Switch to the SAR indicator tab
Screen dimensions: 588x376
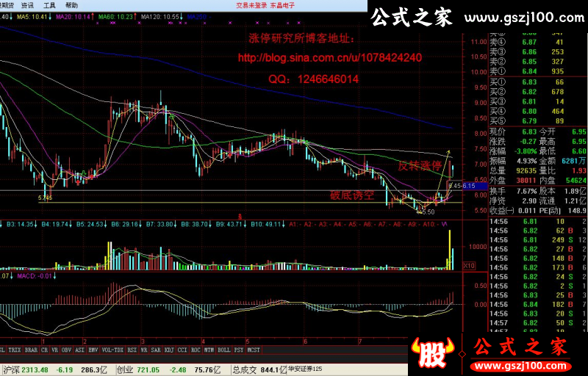(156, 350)
